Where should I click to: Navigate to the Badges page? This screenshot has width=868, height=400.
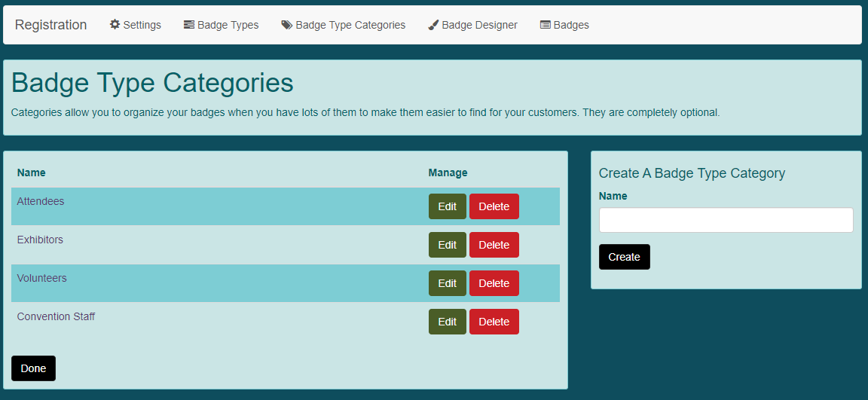tap(564, 25)
